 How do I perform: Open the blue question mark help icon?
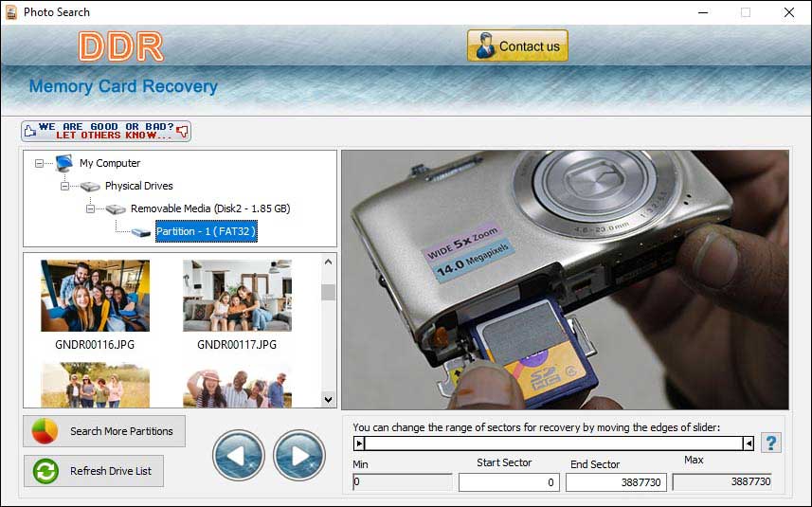771,443
